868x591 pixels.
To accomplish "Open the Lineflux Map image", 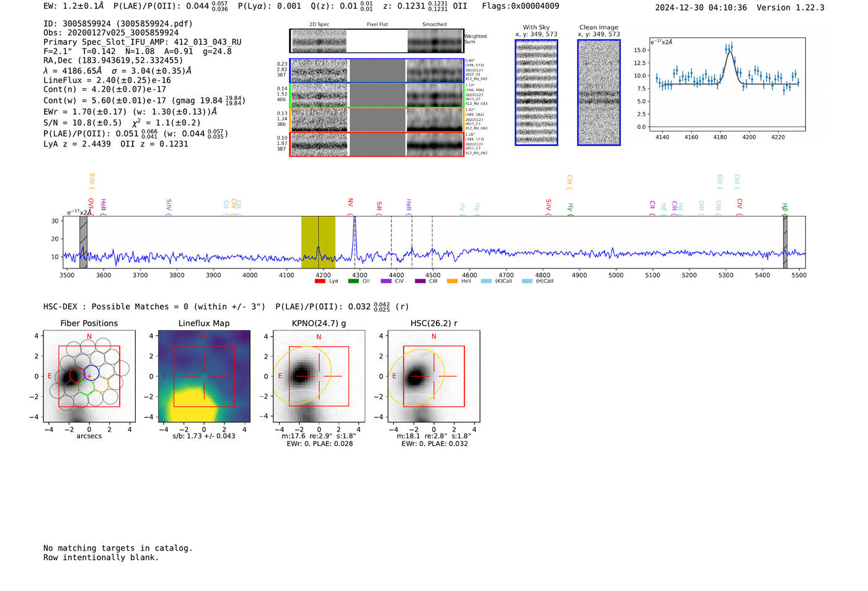I will pos(204,376).
